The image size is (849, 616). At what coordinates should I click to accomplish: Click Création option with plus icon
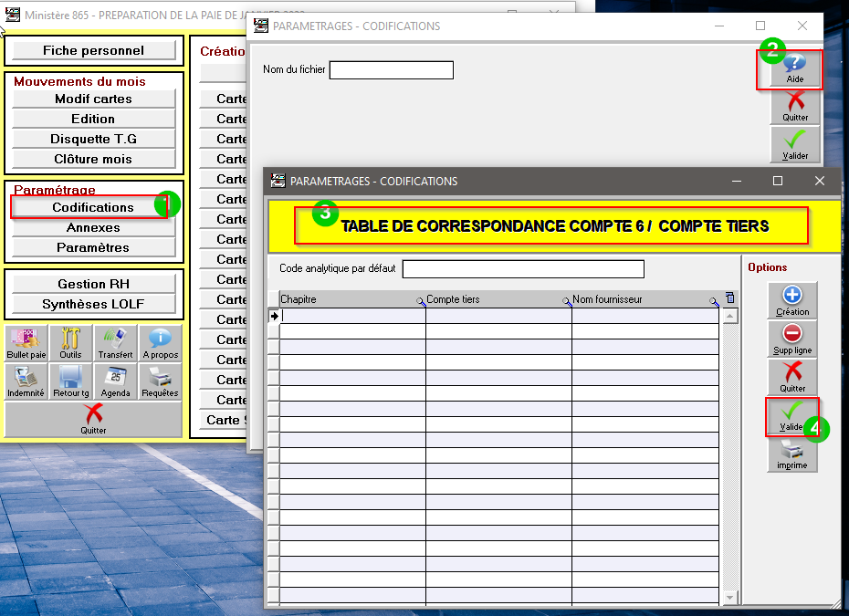[792, 300]
